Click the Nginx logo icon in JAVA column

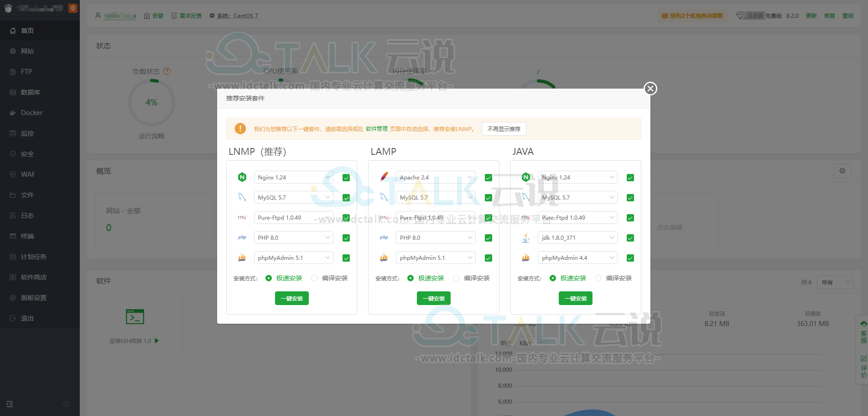[x=526, y=177]
